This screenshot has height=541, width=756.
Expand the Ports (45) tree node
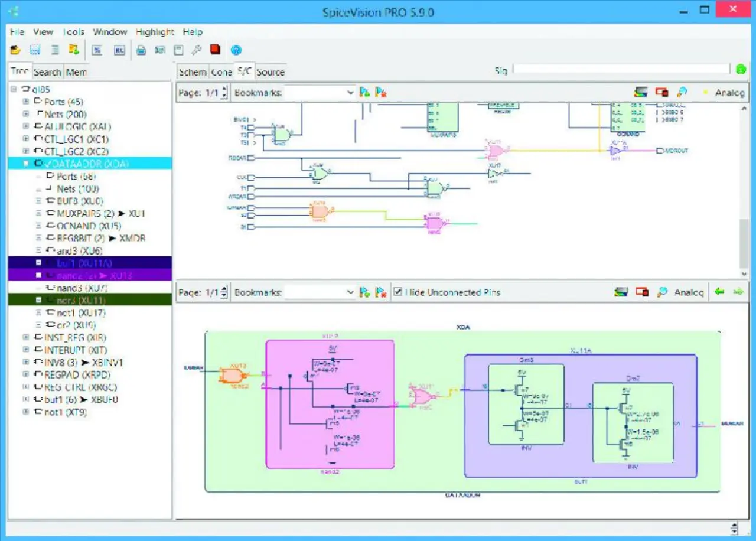(x=26, y=102)
